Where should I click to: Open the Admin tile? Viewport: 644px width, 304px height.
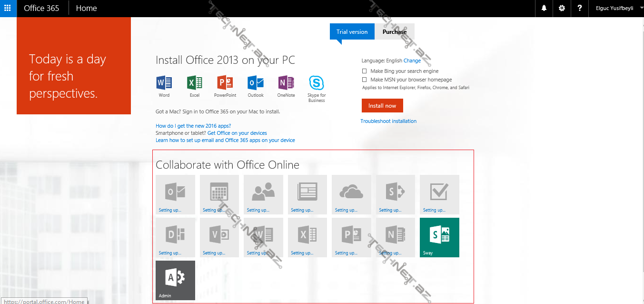[175, 280]
